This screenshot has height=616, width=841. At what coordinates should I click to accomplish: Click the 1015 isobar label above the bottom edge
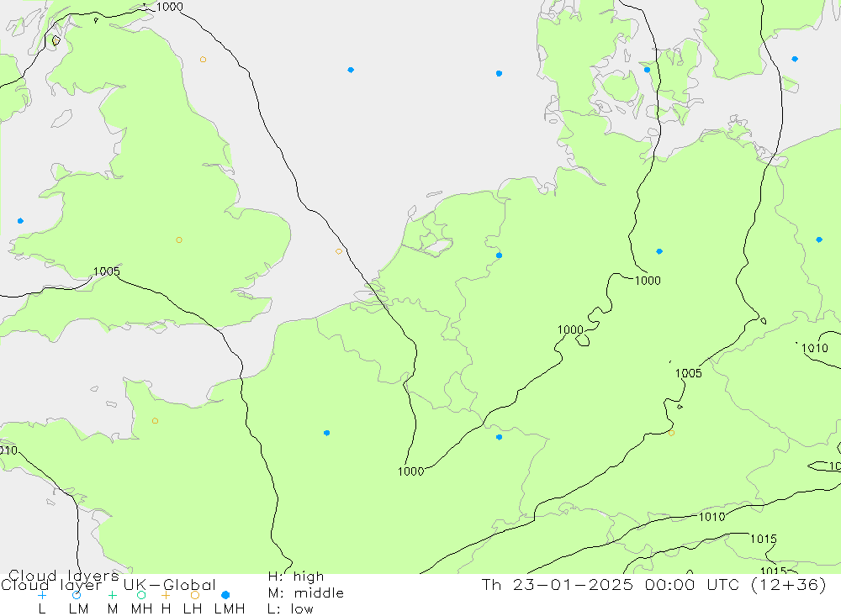[x=764, y=539]
